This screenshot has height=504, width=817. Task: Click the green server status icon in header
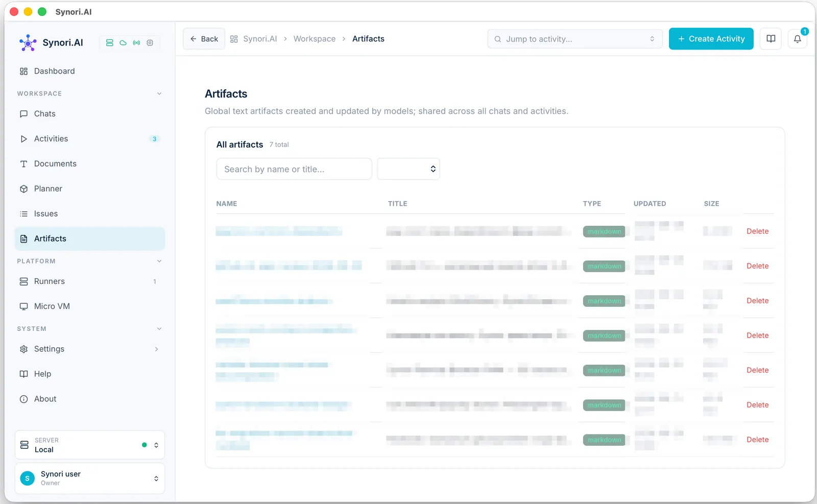(109, 43)
